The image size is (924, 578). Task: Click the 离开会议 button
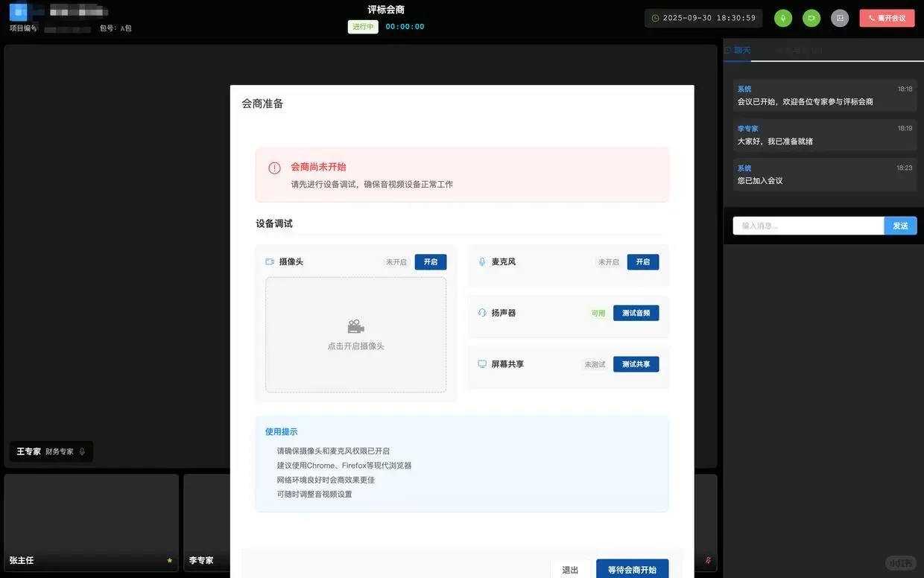point(887,18)
